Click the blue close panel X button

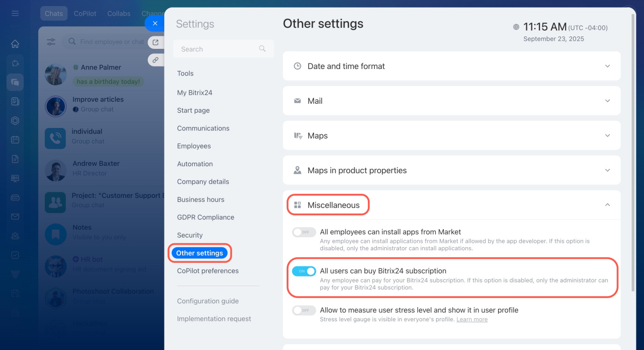(155, 23)
